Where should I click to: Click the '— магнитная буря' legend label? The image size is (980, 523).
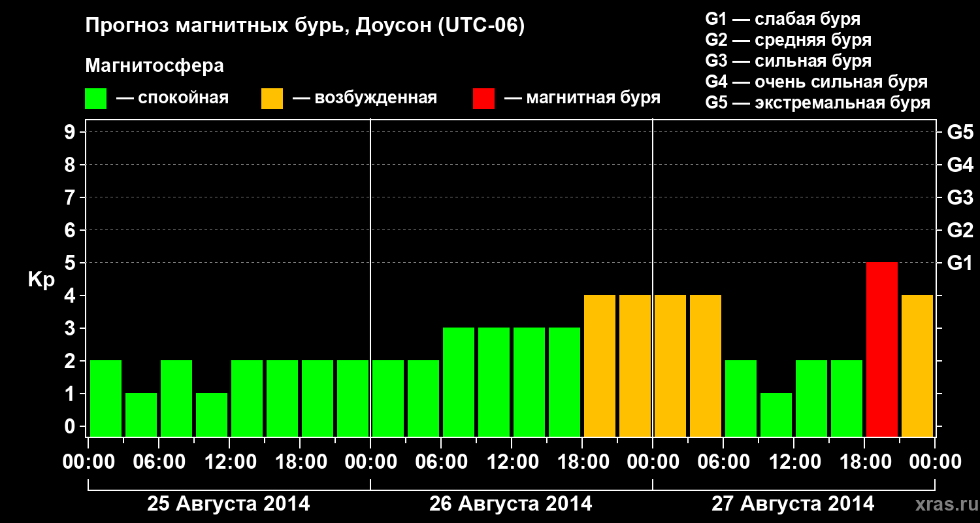coord(583,98)
